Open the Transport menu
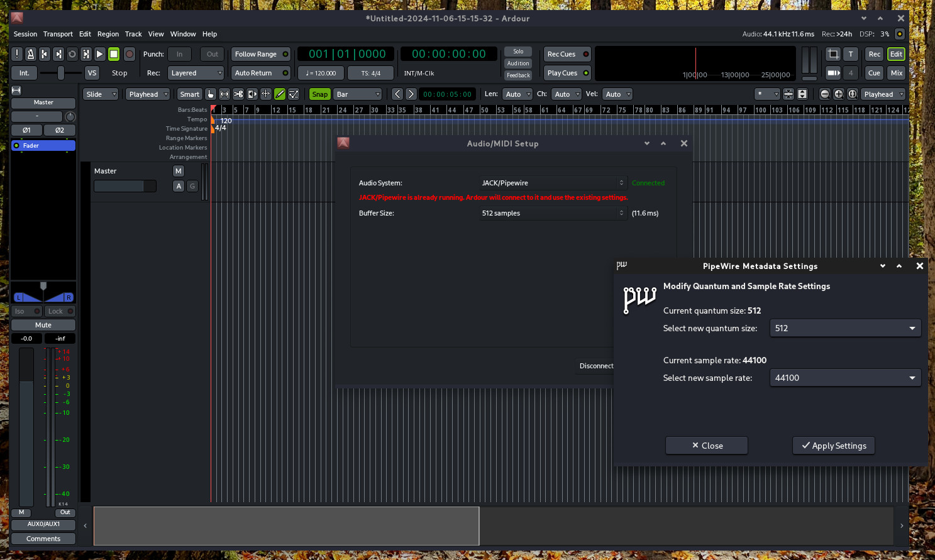Image resolution: width=935 pixels, height=560 pixels. tap(58, 34)
